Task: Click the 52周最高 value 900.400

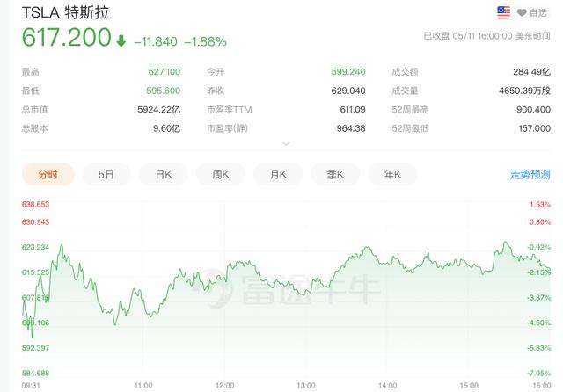Action: coord(533,109)
